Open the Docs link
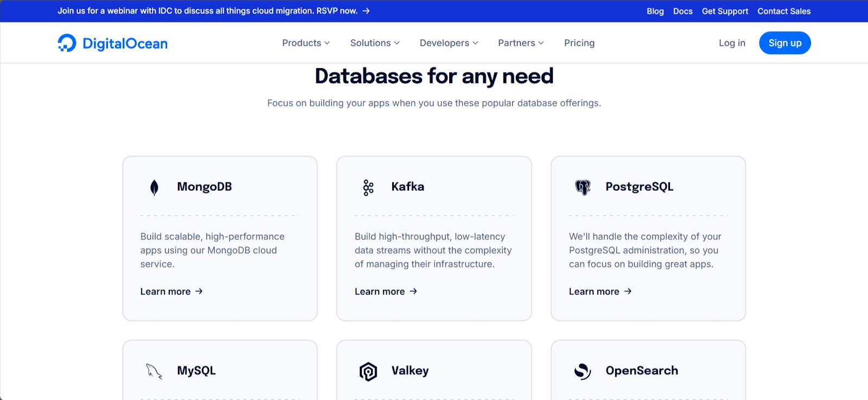This screenshot has width=868, height=400. point(683,11)
